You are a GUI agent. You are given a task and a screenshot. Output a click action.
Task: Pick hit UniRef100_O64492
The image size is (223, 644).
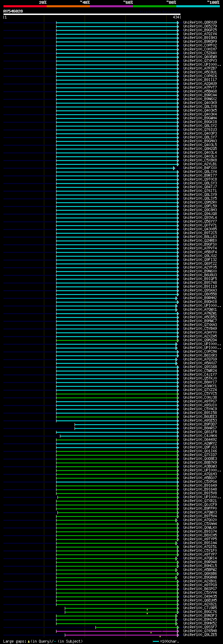click(x=200, y=439)
